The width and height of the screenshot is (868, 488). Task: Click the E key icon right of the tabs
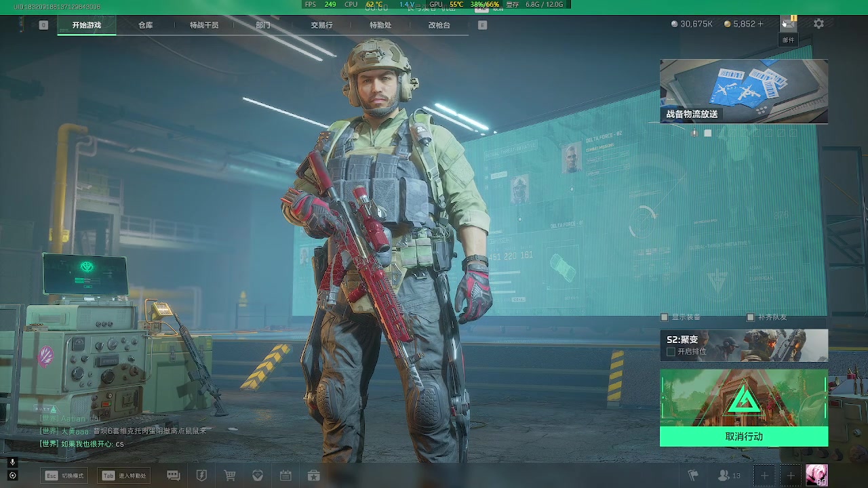482,25
